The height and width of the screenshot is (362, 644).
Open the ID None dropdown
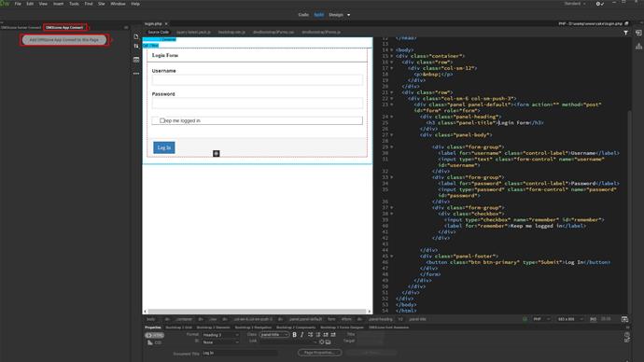tap(220, 342)
